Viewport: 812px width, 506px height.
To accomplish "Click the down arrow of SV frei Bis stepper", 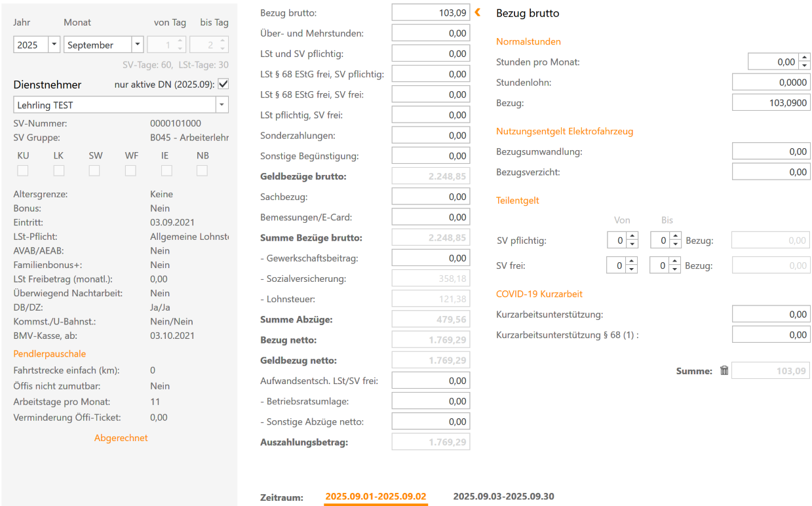I will pos(674,268).
